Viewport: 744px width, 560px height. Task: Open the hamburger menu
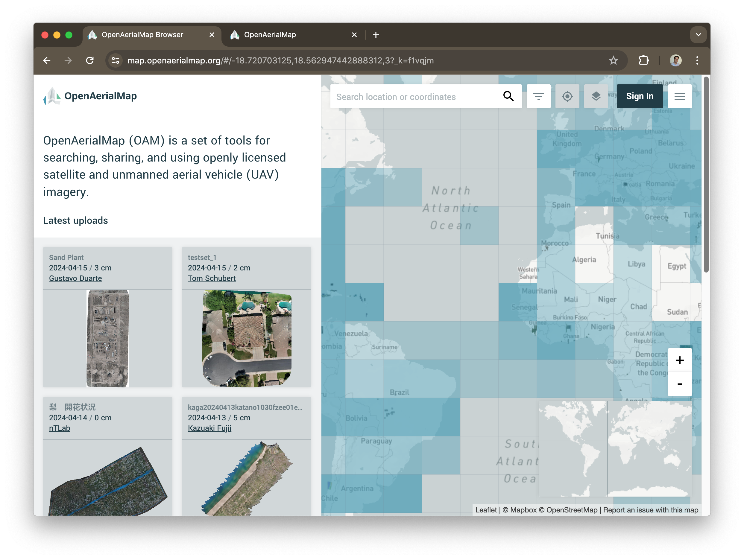(679, 96)
